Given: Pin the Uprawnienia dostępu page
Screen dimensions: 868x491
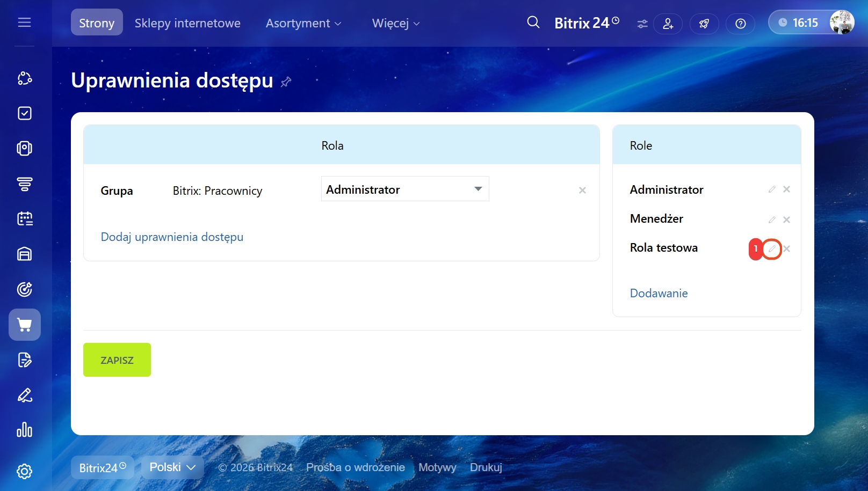Looking at the screenshot, I should (x=286, y=82).
